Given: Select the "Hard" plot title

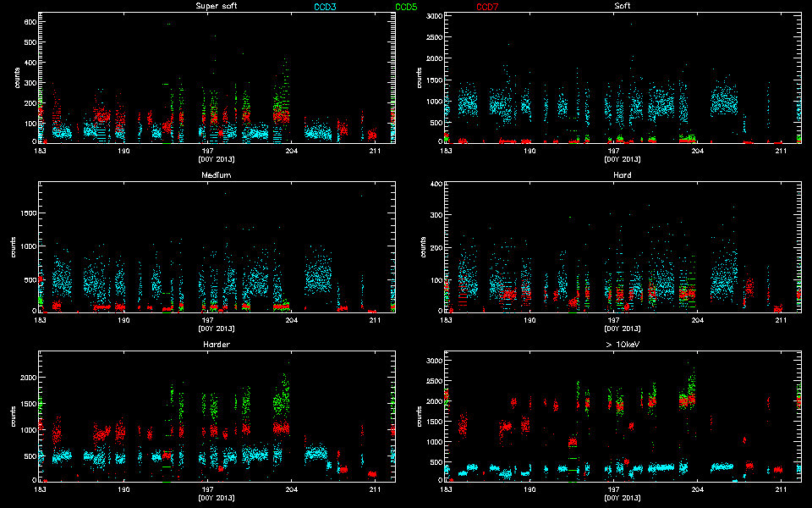Looking at the screenshot, I should click(x=622, y=175).
